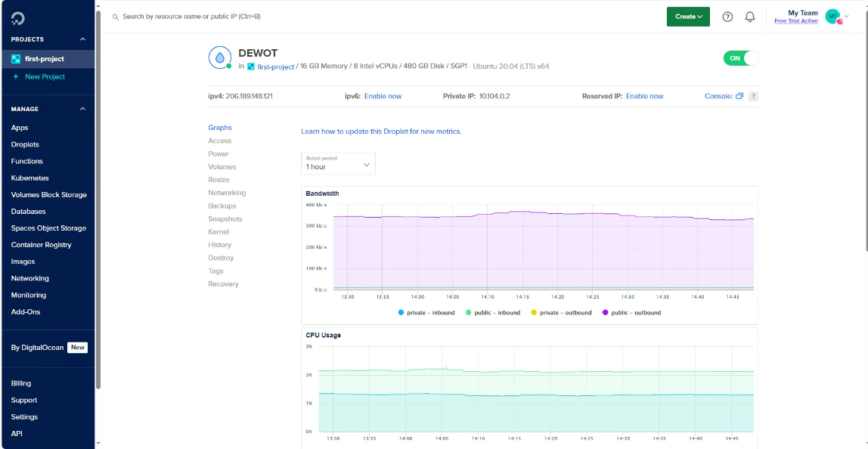This screenshot has height=449, width=868.
Task: Open the Create dropdown button
Action: (688, 17)
